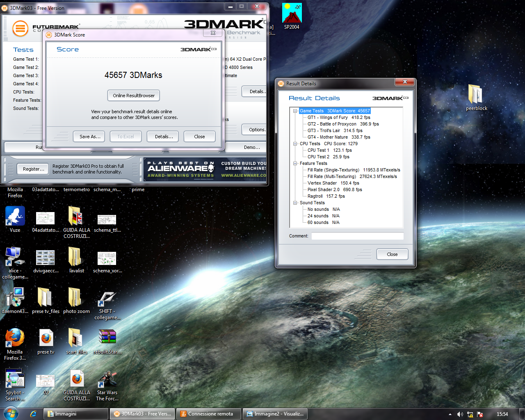Open the lavalist folder
Screen dimensions: 525x420
[76, 260]
